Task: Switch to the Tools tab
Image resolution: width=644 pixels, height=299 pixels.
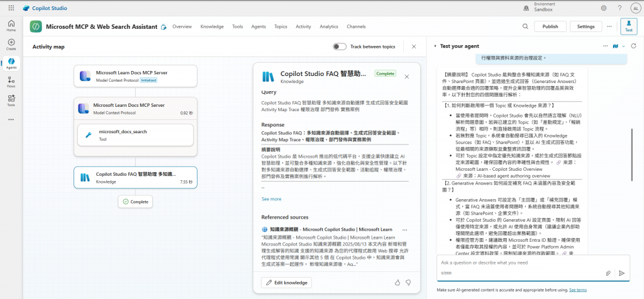Action: (x=237, y=26)
